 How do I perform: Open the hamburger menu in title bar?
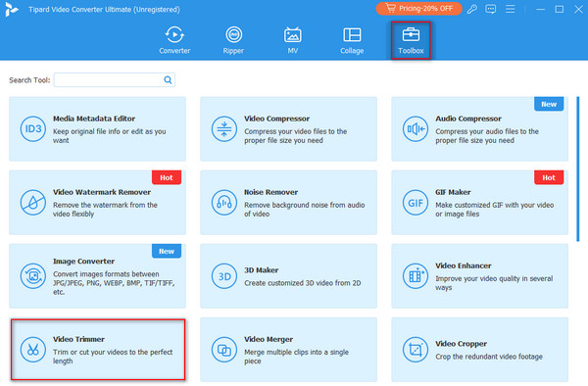[x=510, y=9]
